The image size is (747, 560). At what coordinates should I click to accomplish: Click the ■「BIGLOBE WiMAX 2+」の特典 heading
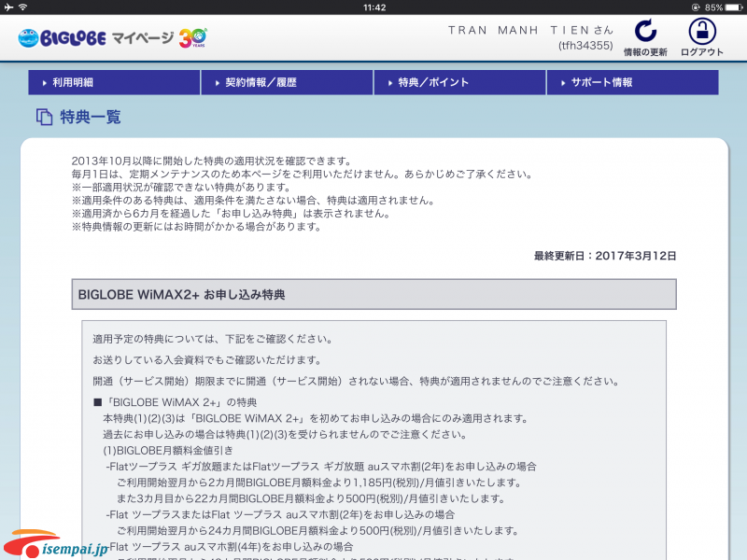(176, 402)
